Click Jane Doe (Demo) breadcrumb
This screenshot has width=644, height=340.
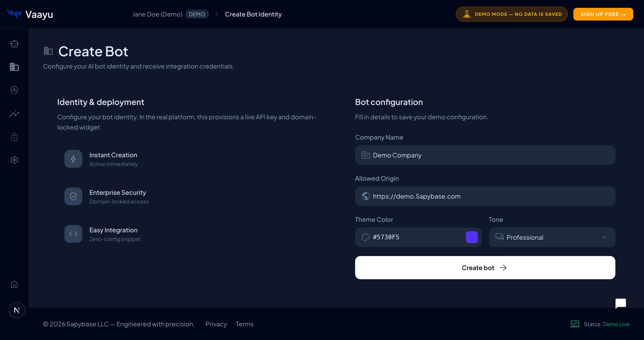(x=157, y=14)
